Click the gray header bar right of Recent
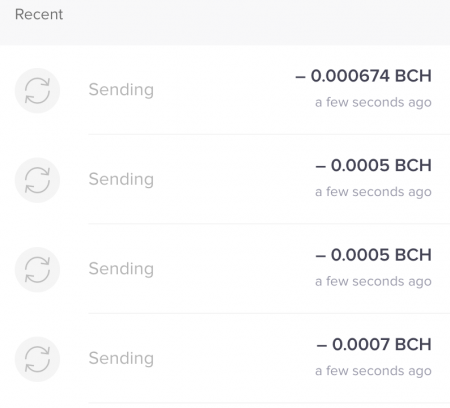Image resolution: width=450 pixels, height=408 pixels. tap(257, 22)
